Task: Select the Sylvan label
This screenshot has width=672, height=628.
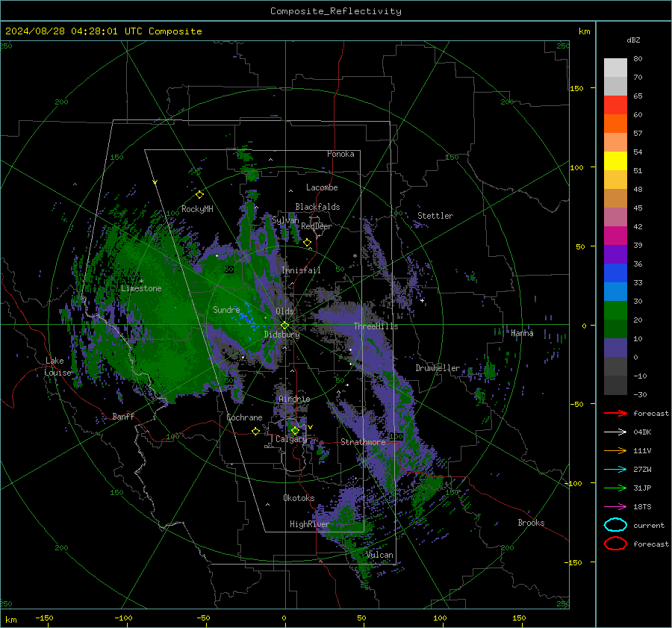Action: click(x=285, y=220)
